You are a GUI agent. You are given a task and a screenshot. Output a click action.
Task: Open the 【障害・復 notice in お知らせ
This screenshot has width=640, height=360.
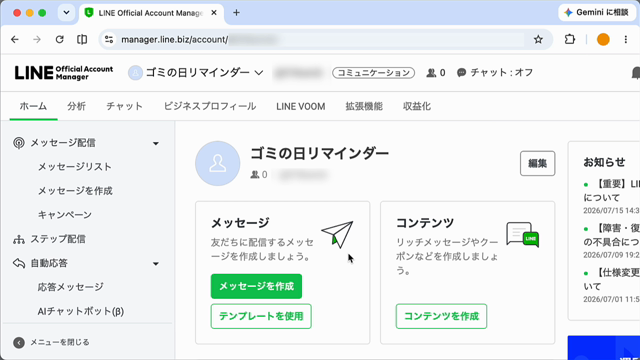tap(611, 235)
